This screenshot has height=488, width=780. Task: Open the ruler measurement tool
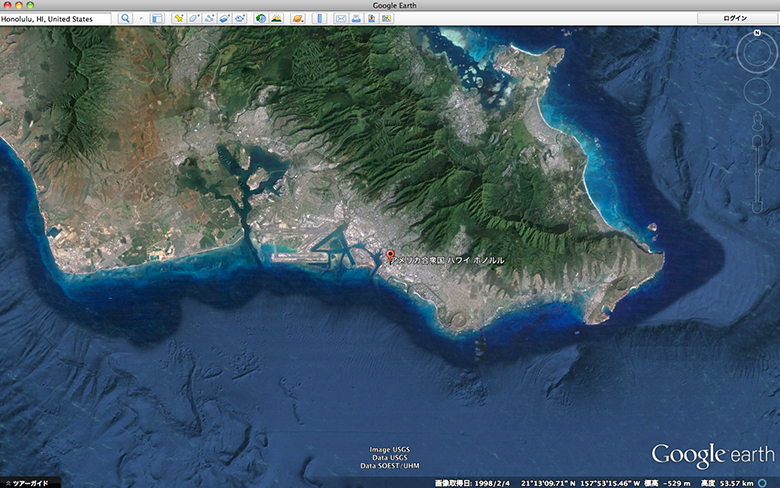coord(320,19)
